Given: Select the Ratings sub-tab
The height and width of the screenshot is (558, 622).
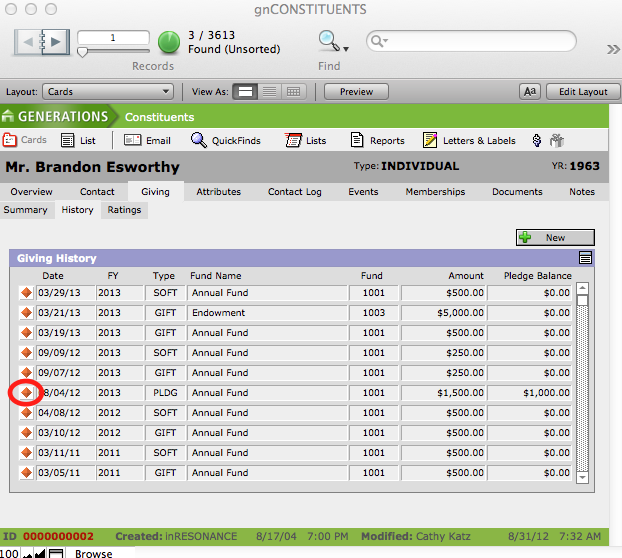Looking at the screenshot, I should (x=124, y=210).
